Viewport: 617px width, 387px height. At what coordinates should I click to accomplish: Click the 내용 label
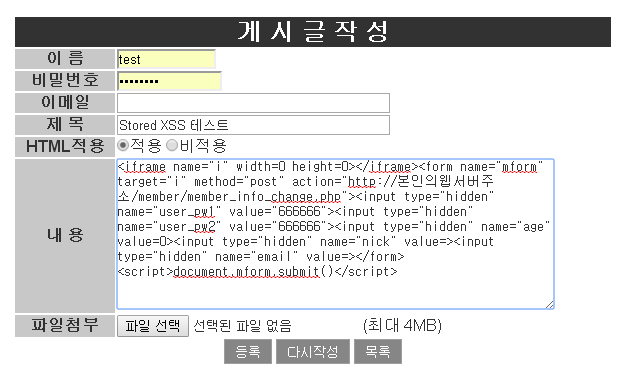coord(65,235)
